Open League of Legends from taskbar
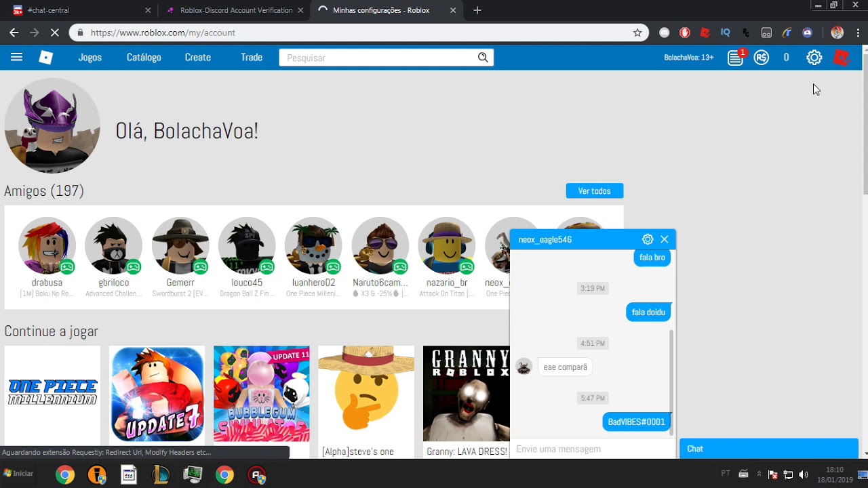This screenshot has width=868, height=488. click(161, 474)
